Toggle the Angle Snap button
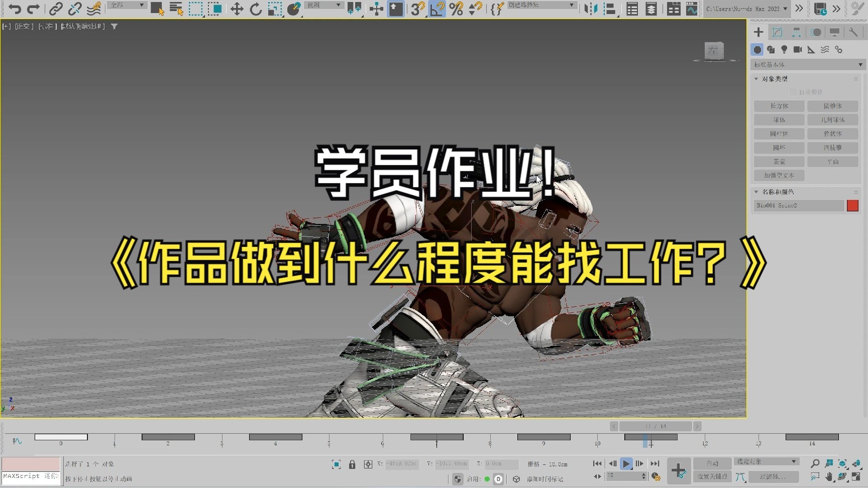This screenshot has width=868, height=488. 437,9
